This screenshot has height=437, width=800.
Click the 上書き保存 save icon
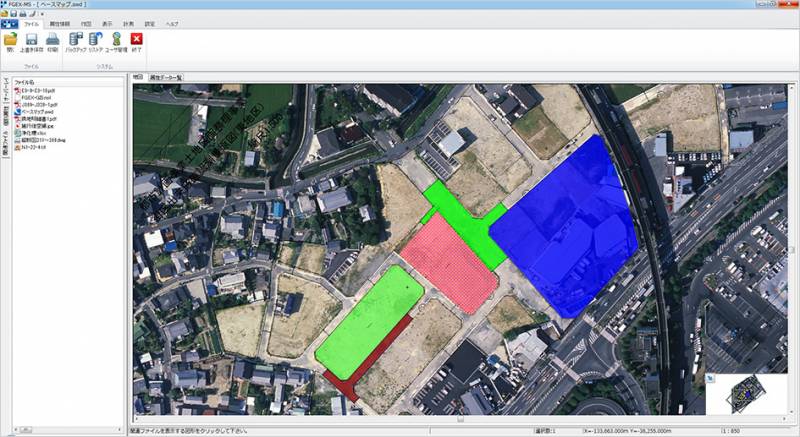click(31, 41)
